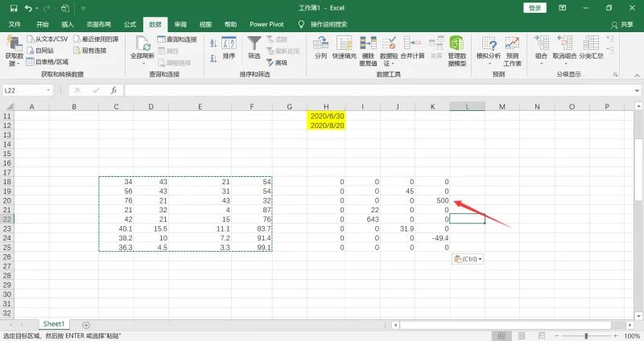Toggle the Filter (筛选) funnel
644x341 pixels.
254,48
